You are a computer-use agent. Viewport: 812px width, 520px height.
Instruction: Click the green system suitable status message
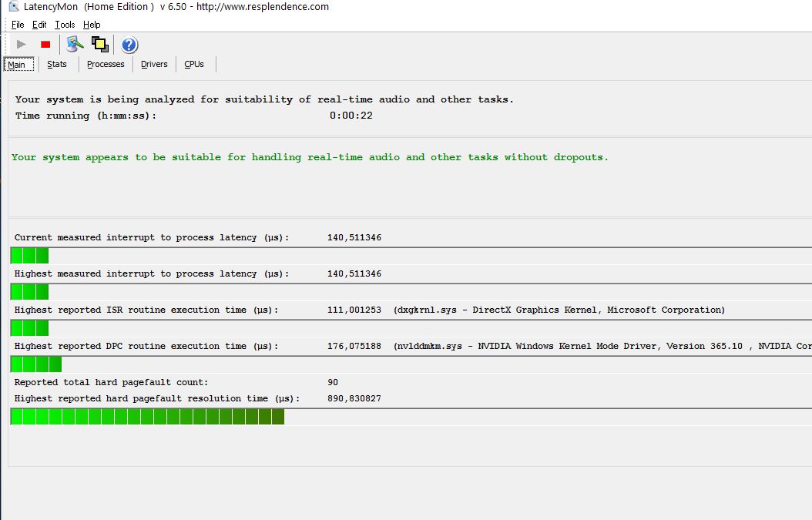310,157
